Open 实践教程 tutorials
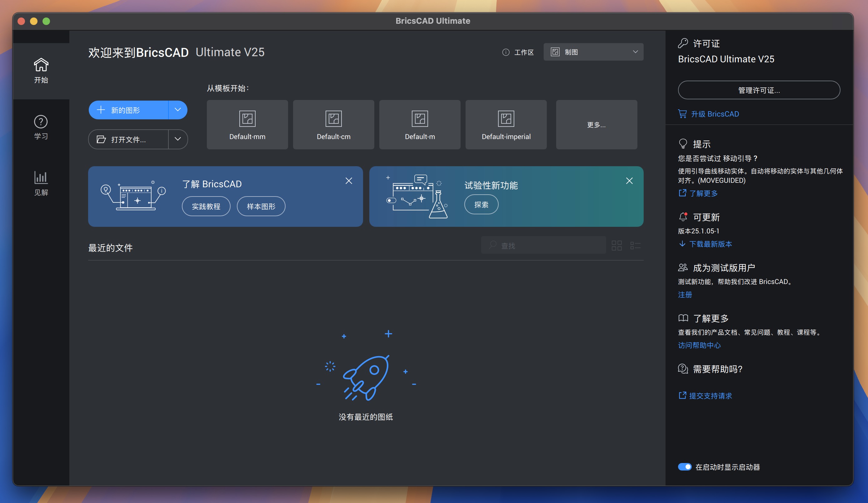This screenshot has width=868, height=503. [206, 207]
